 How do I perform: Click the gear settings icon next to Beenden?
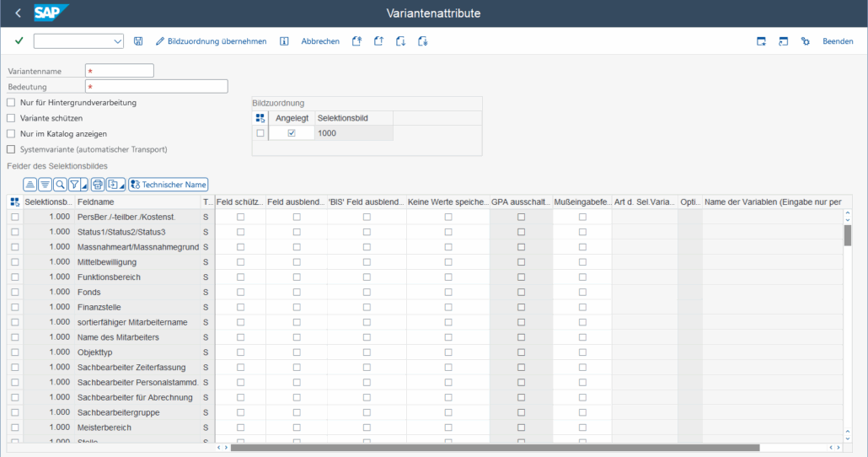point(805,41)
